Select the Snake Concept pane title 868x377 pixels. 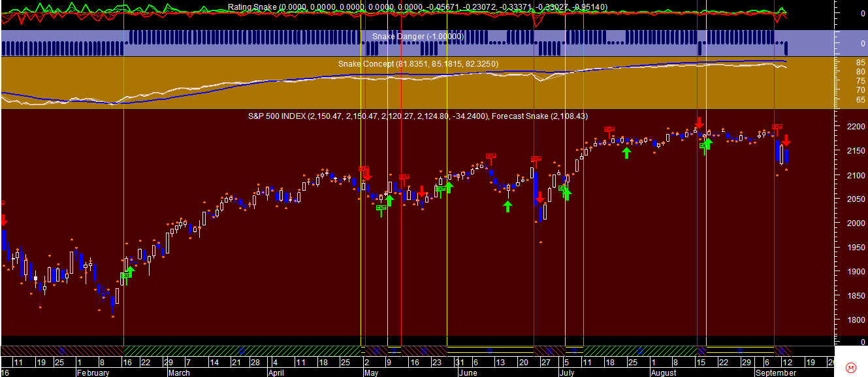(x=418, y=63)
